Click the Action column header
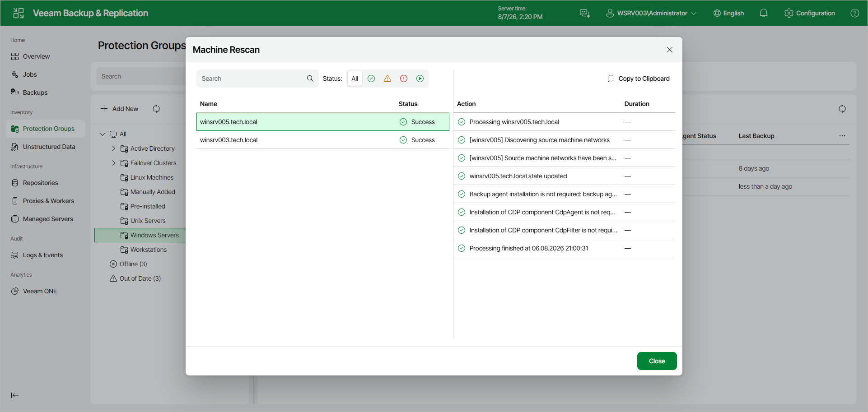 (467, 104)
